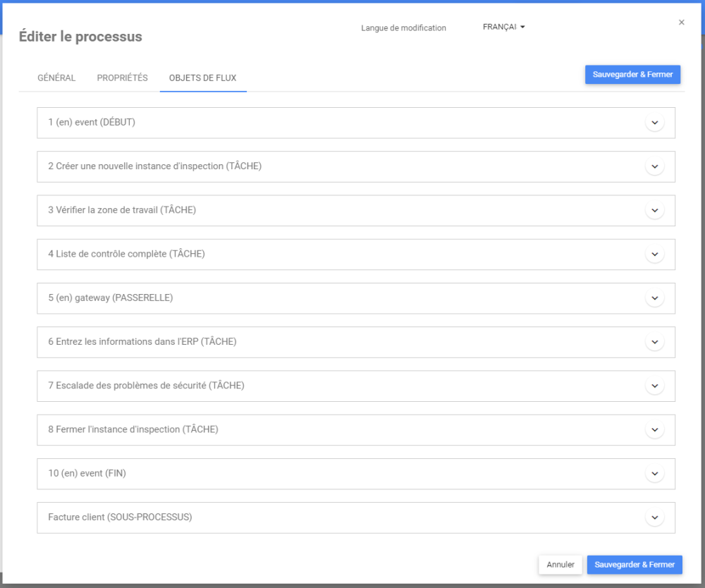Click the 'Facture client (SOUS-PROCESSUS)' row title
705x588 pixels.
pyautogui.click(x=120, y=517)
